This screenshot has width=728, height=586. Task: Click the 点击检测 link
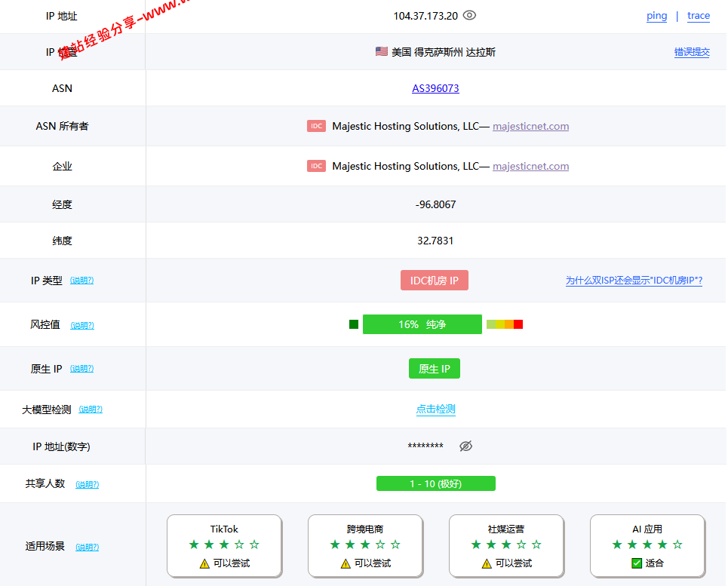[x=435, y=410]
